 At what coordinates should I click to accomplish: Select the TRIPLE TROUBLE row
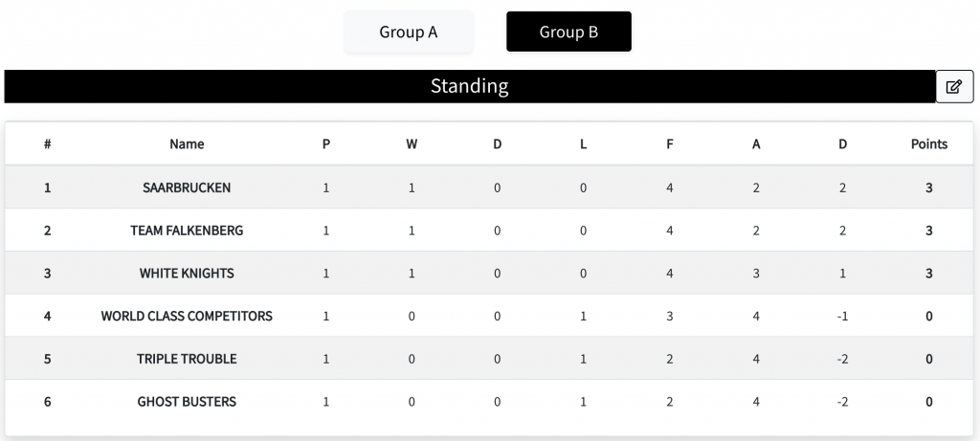(489, 359)
